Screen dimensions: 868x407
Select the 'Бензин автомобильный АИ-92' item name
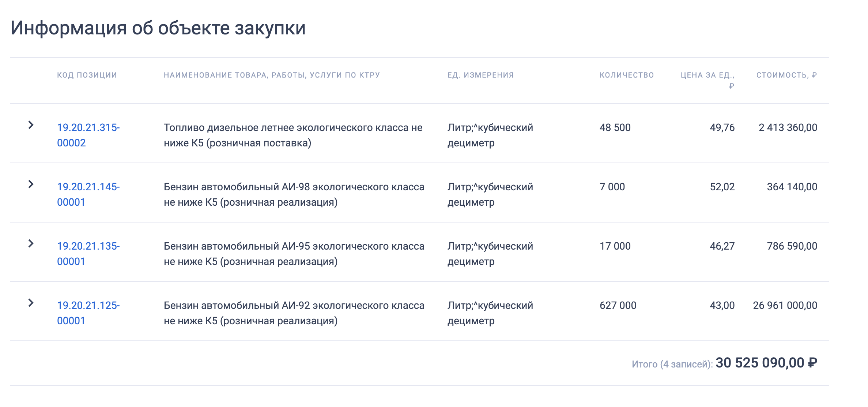click(x=294, y=313)
